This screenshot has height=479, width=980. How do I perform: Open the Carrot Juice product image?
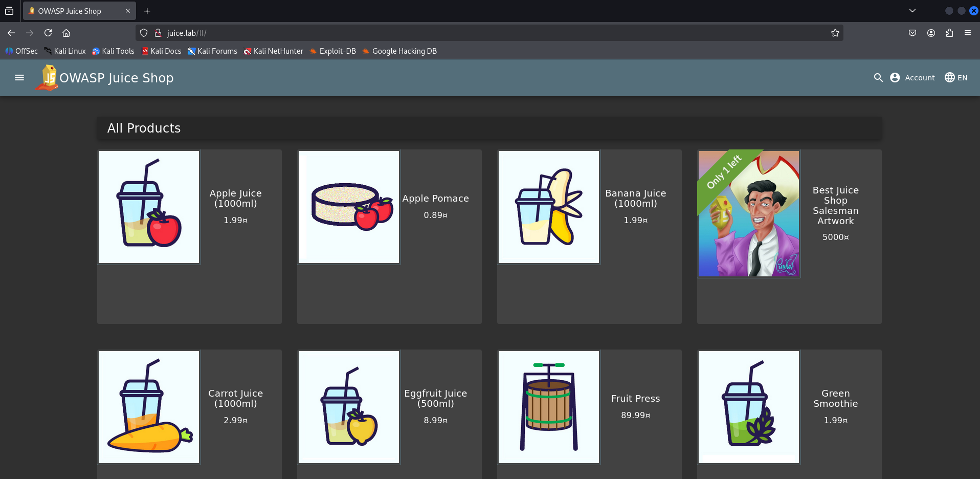(149, 407)
